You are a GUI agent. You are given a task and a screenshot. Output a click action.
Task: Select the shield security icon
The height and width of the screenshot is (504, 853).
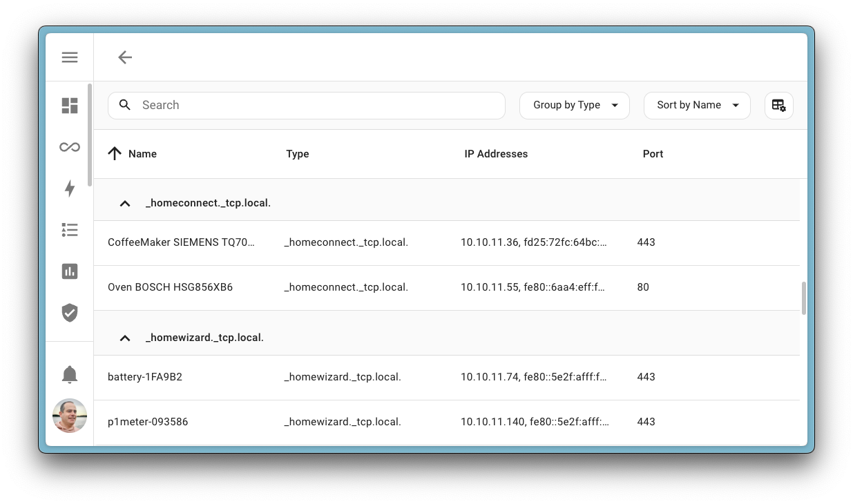click(70, 312)
